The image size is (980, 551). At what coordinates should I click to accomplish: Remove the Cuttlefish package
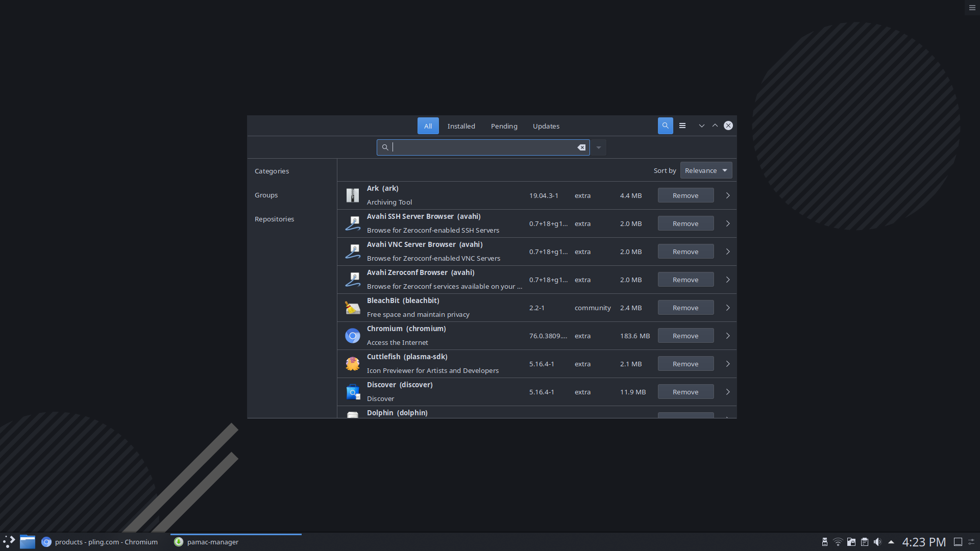(685, 364)
